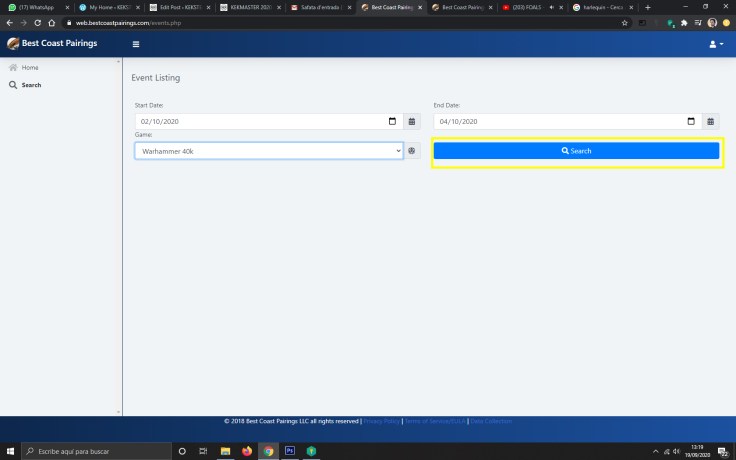Open the Privacy Policy link in footer

[x=381, y=421]
